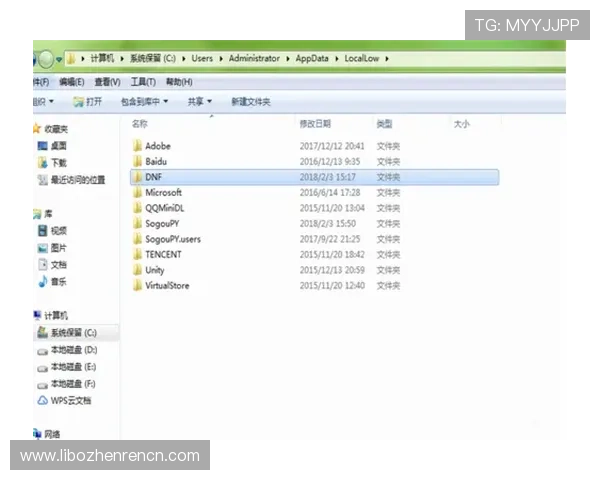The height and width of the screenshot is (480, 600).
Task: Open the 图片 library
Action: point(52,248)
